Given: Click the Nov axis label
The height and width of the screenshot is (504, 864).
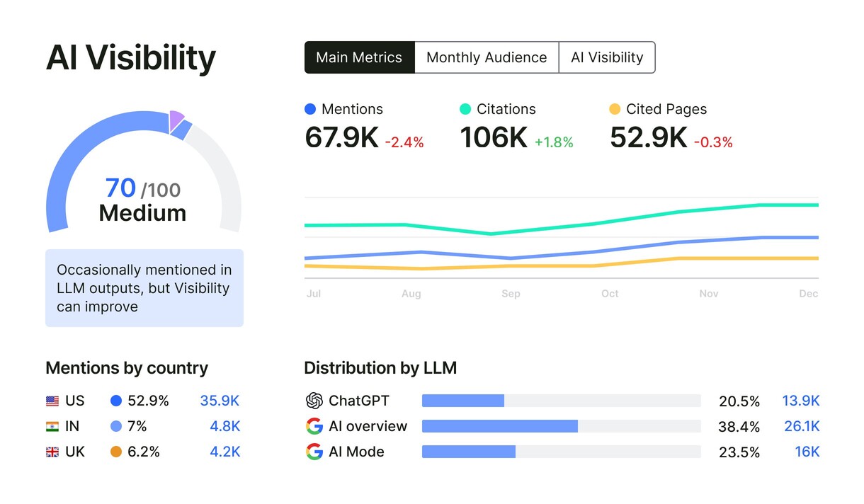Looking at the screenshot, I should [709, 294].
